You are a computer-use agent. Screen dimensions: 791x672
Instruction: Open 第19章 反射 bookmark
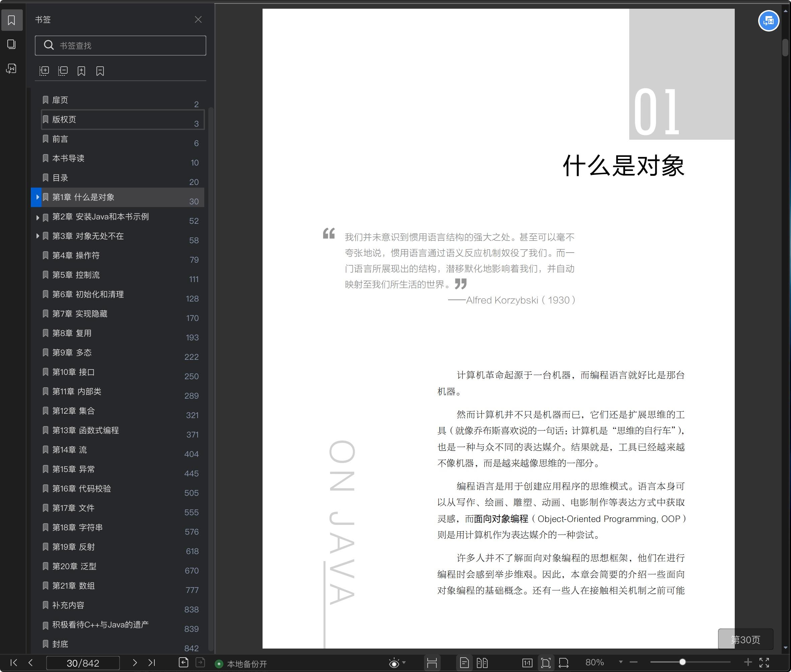123,547
